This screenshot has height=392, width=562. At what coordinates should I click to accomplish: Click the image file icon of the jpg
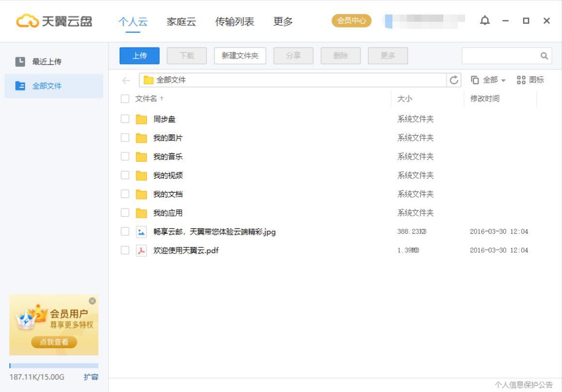point(141,232)
